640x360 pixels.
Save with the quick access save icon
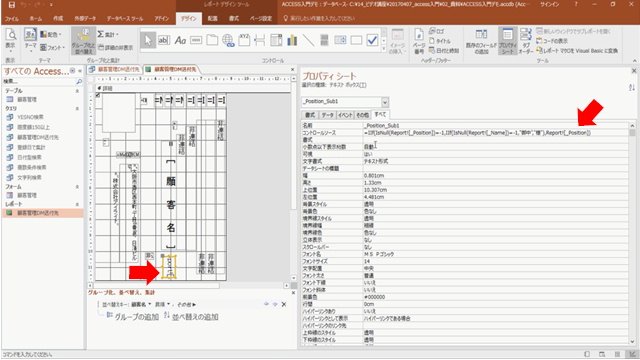pos(11,5)
